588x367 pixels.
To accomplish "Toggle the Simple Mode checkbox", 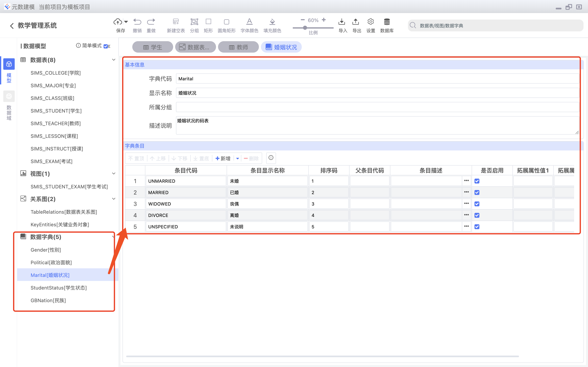I will (x=105, y=46).
